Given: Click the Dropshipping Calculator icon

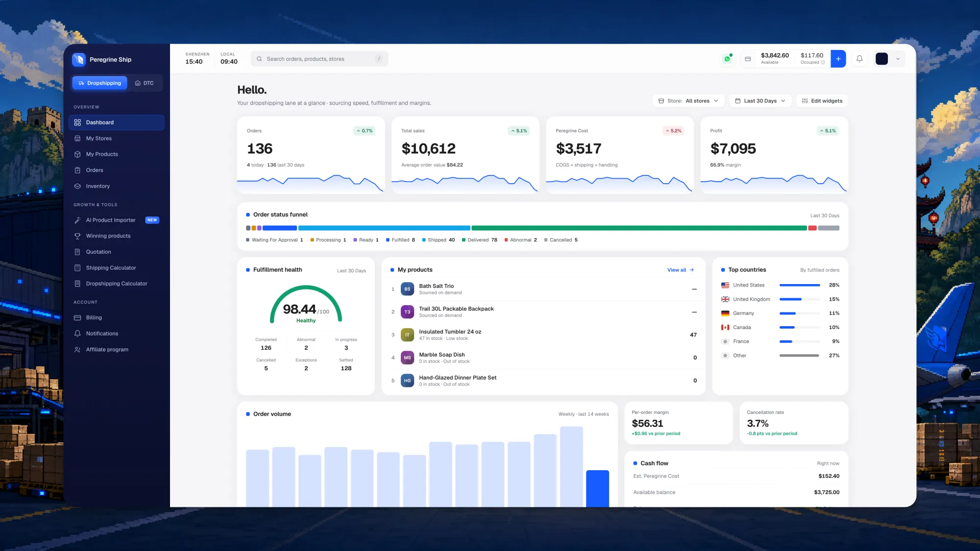Looking at the screenshot, I should [77, 284].
